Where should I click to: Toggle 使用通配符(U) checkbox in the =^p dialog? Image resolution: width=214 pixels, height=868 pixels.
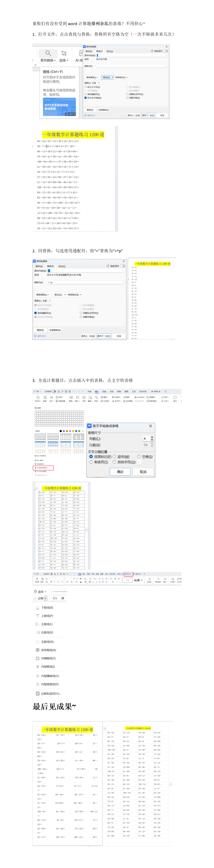35,313
